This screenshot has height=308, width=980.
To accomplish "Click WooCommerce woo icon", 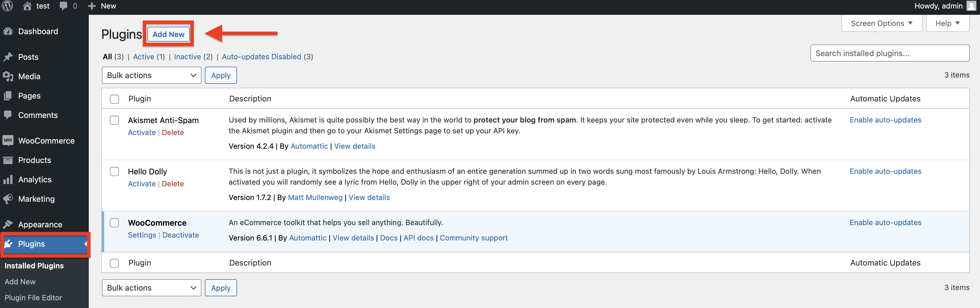I will point(8,140).
